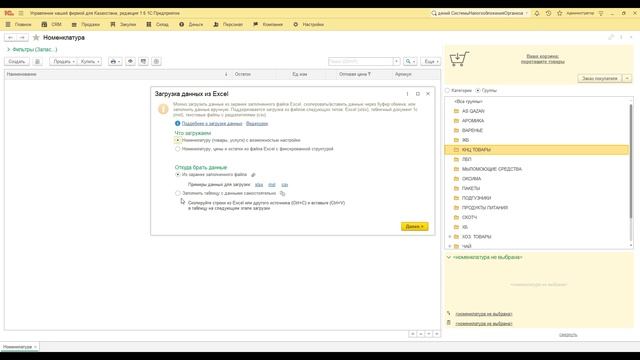The width and height of the screenshot is (640, 360).
Task: Open the Продажи section
Action: pyautogui.click(x=86, y=24)
